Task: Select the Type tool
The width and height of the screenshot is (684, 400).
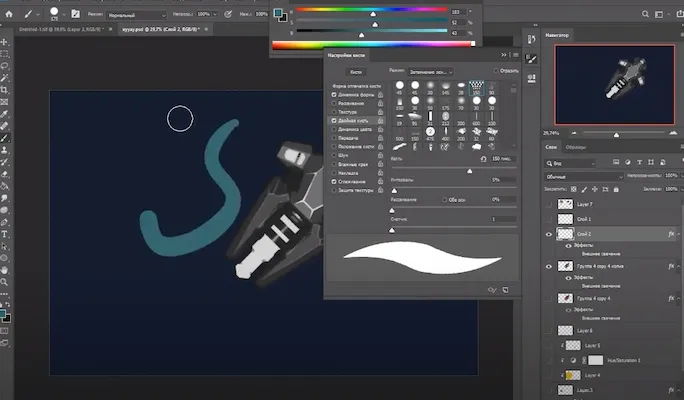Action: click(5, 233)
